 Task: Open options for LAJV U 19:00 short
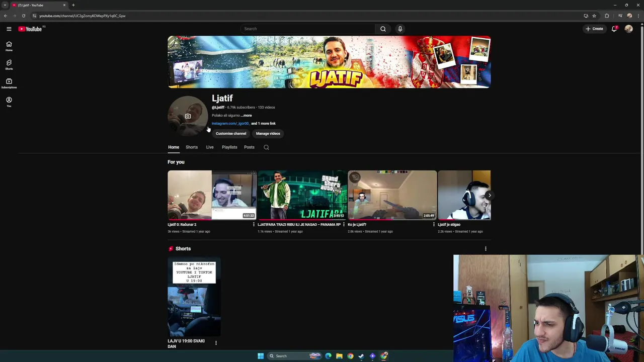[216, 343]
